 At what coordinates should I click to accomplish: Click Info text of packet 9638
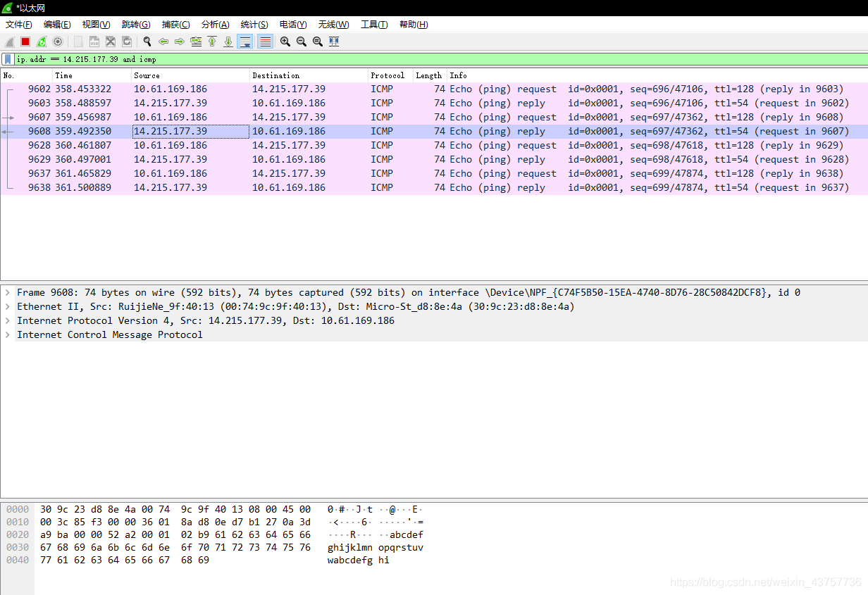[650, 187]
